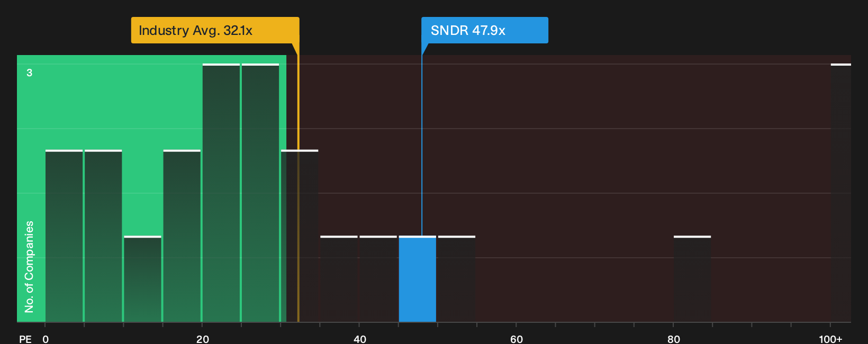The height and width of the screenshot is (344, 868).
Task: Click the '40' x-axis label
Action: (x=360, y=339)
